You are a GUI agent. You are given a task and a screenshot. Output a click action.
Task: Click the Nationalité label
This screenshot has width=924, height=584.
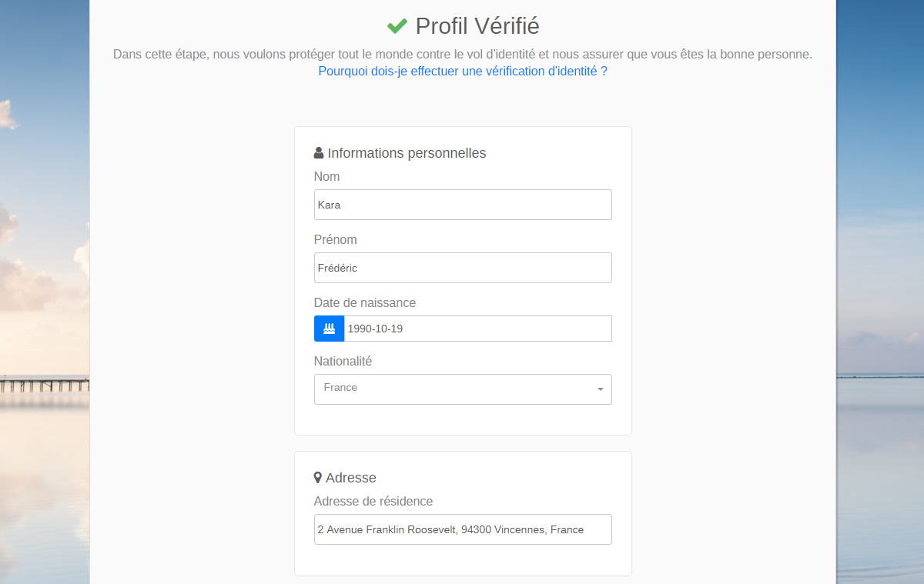tap(343, 361)
